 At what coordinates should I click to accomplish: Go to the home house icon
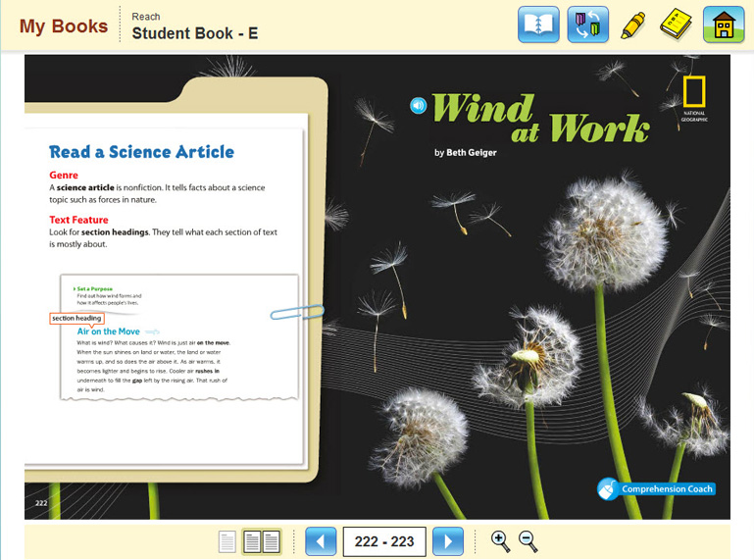(724, 25)
